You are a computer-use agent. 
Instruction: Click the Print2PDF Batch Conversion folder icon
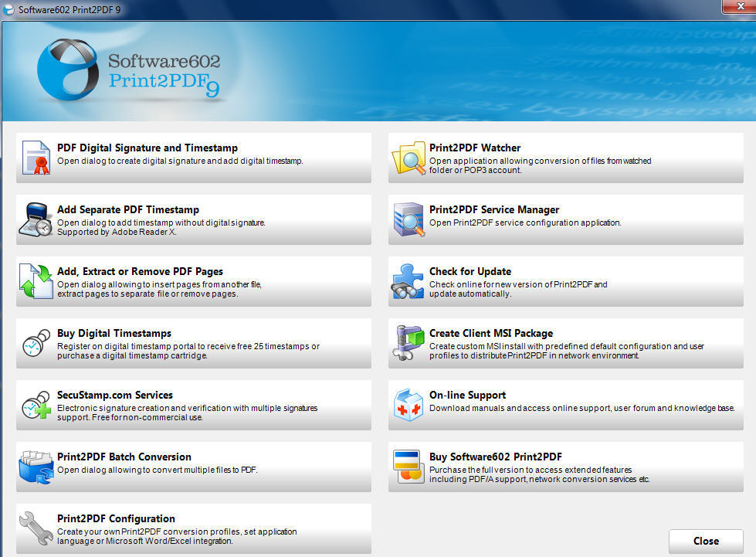click(x=36, y=467)
